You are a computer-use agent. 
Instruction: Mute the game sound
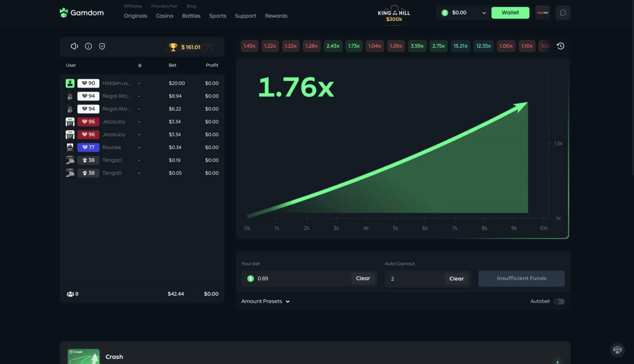pyautogui.click(x=74, y=46)
